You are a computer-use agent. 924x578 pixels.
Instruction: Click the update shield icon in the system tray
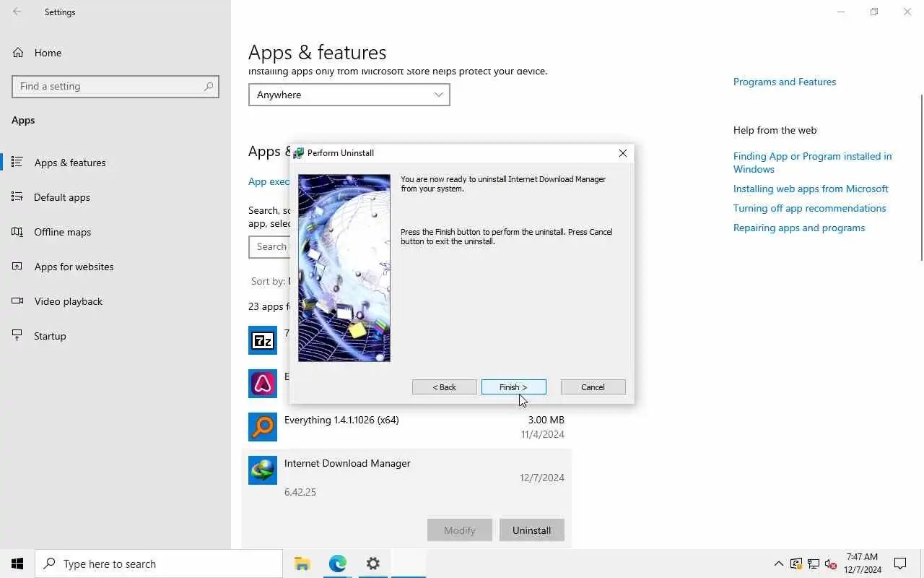tap(796, 564)
